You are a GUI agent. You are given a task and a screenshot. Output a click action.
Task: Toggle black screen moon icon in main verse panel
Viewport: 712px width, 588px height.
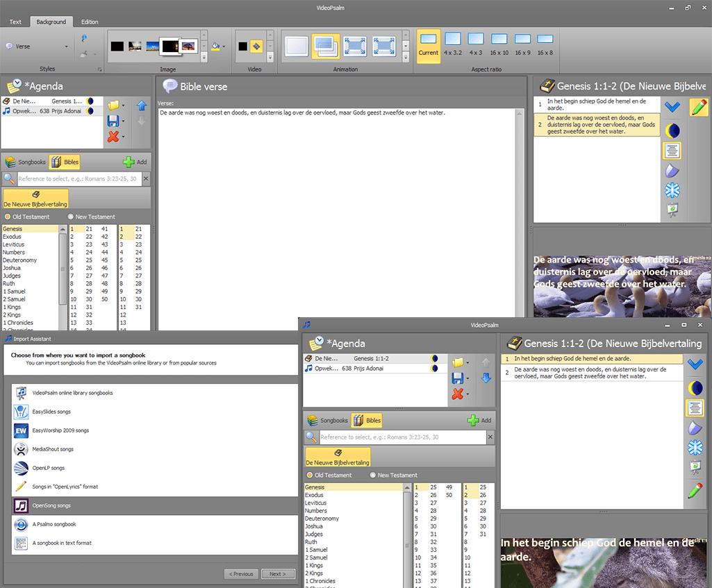(672, 131)
